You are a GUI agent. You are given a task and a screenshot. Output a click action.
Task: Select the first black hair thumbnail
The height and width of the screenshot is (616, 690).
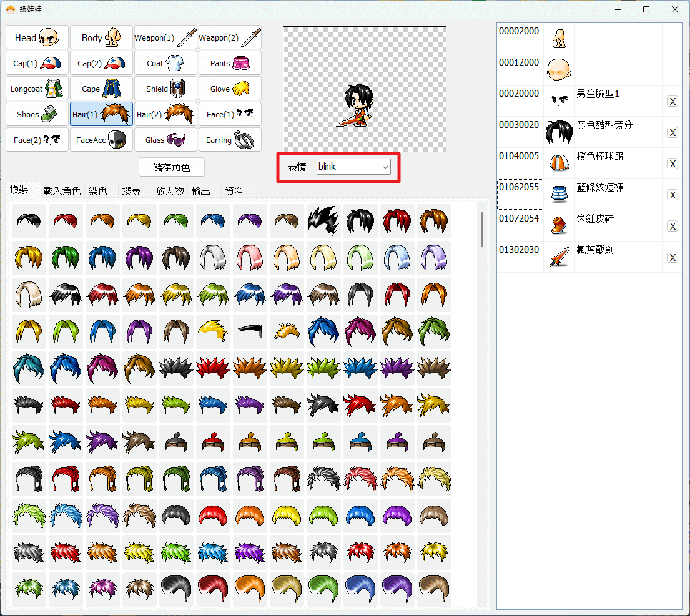[x=29, y=221]
